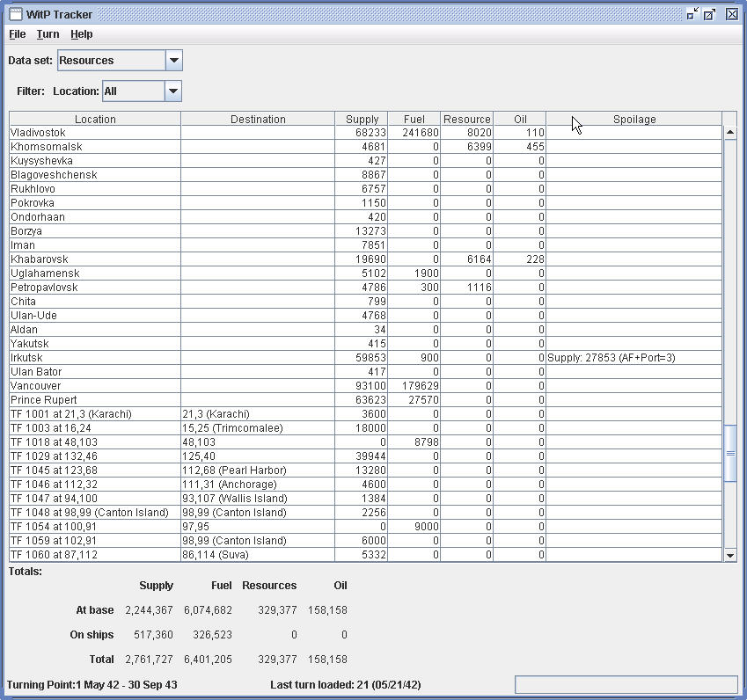This screenshot has height=700, width=747.
Task: Select the Aldan location cell
Action: click(x=95, y=330)
